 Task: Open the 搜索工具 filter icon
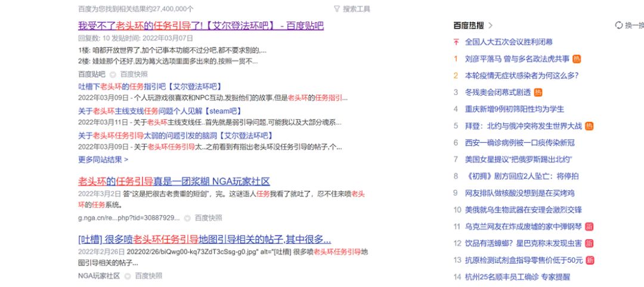(x=337, y=8)
